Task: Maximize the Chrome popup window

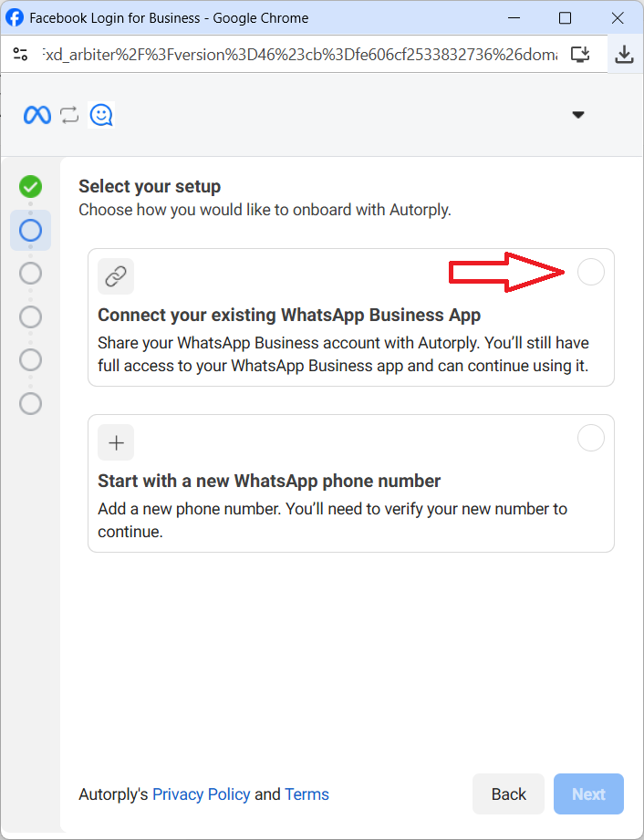Action: (x=565, y=17)
